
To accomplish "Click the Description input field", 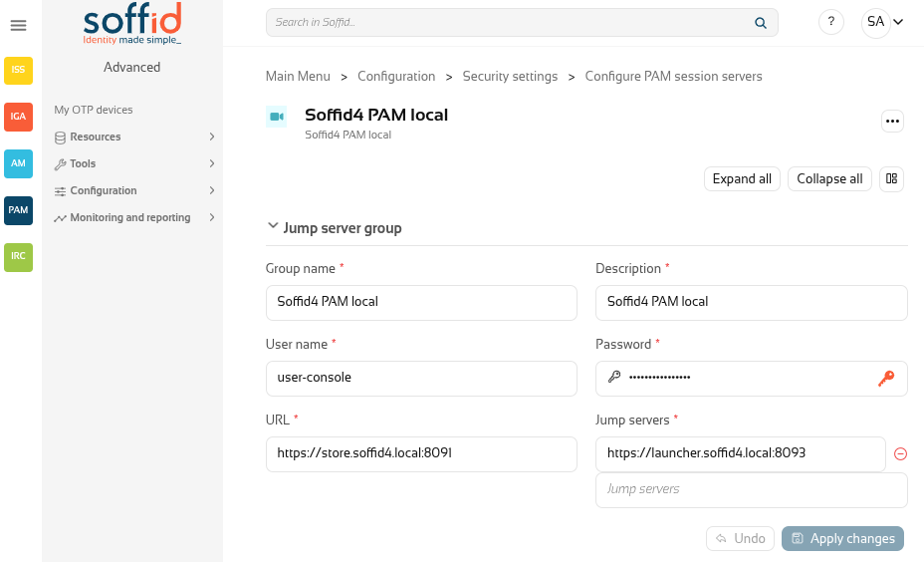I will 752,303.
